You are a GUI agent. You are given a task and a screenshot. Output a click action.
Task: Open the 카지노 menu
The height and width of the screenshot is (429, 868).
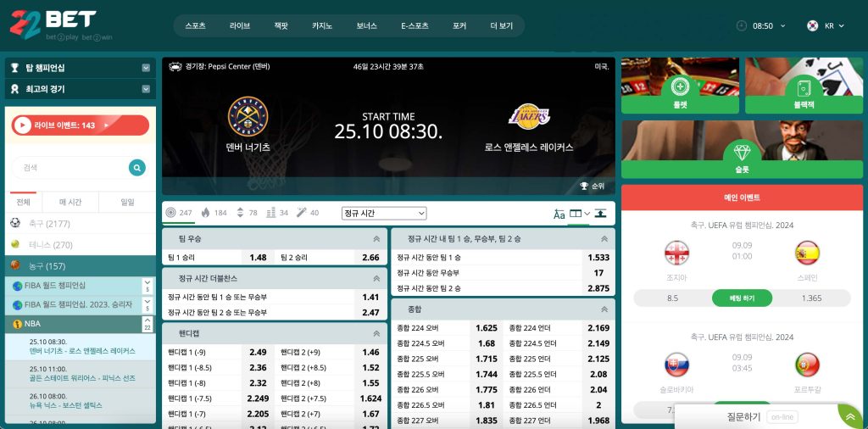pos(321,25)
